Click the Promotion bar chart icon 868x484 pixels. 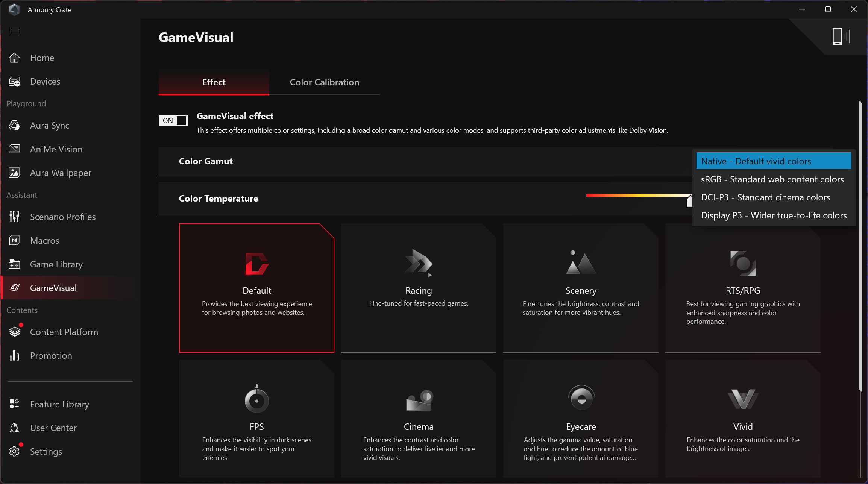[x=14, y=355]
